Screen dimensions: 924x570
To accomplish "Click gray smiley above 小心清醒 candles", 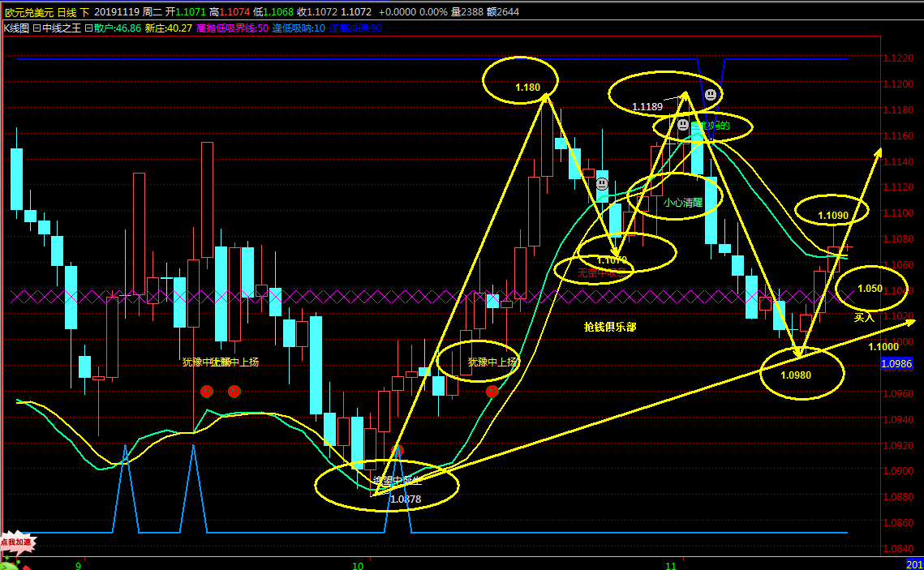I will click(602, 184).
